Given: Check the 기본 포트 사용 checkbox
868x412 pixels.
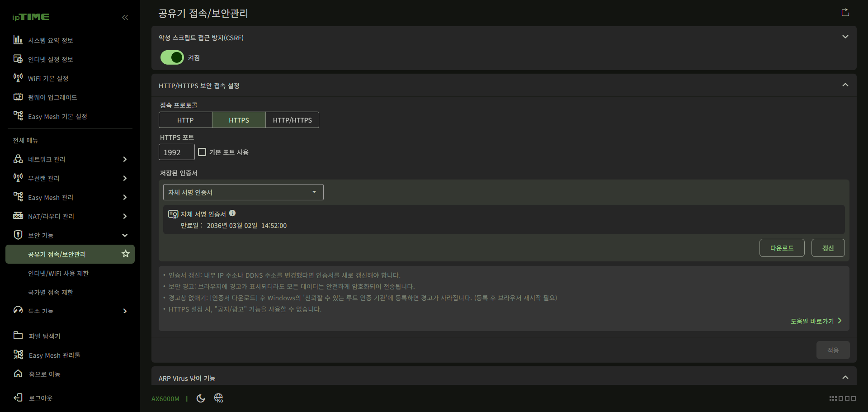Looking at the screenshot, I should pos(202,152).
